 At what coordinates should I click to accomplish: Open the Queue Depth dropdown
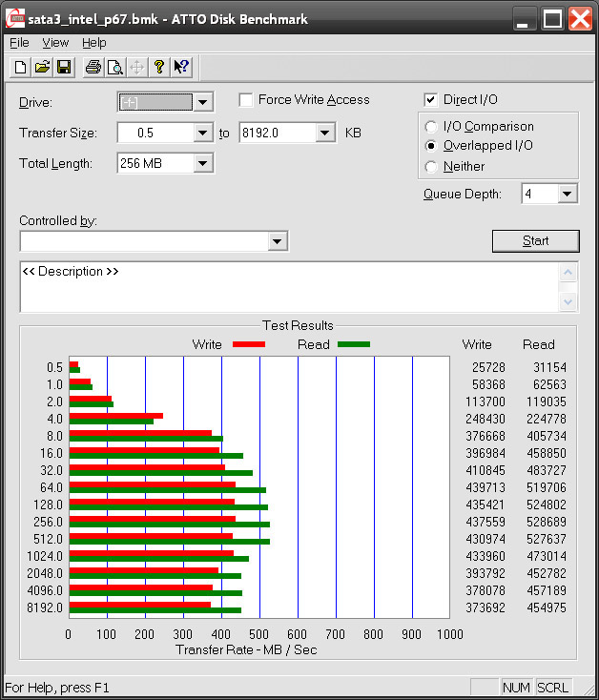click(x=568, y=194)
